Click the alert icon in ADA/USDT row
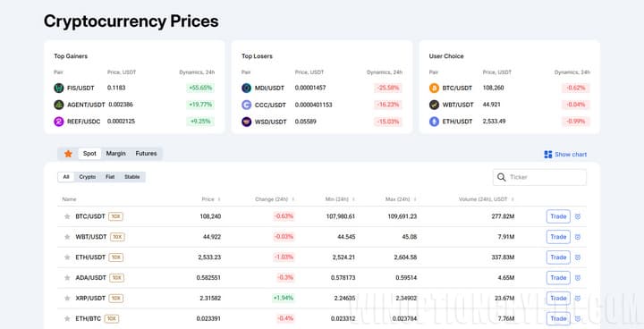This screenshot has width=644, height=329. point(578,278)
